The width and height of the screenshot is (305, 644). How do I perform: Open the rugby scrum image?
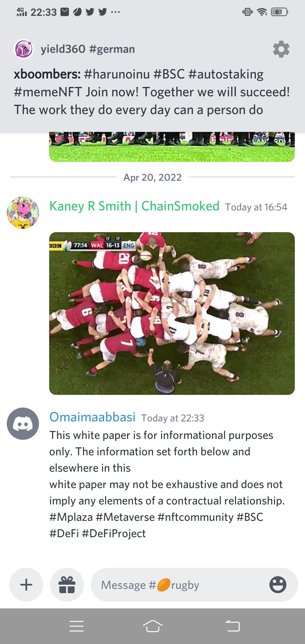tap(172, 314)
